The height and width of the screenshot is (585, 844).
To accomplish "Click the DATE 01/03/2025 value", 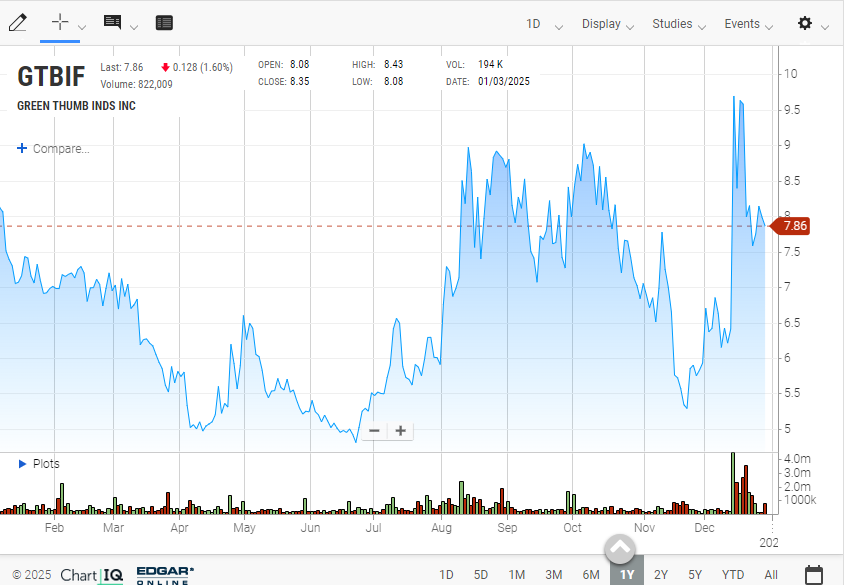I will [x=503, y=81].
